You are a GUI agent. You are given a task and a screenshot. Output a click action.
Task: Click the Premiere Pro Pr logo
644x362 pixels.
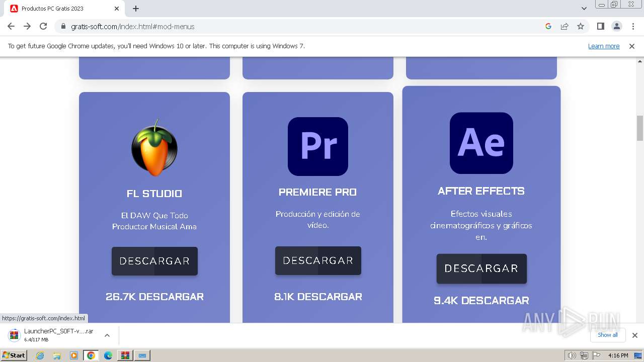[x=318, y=146]
